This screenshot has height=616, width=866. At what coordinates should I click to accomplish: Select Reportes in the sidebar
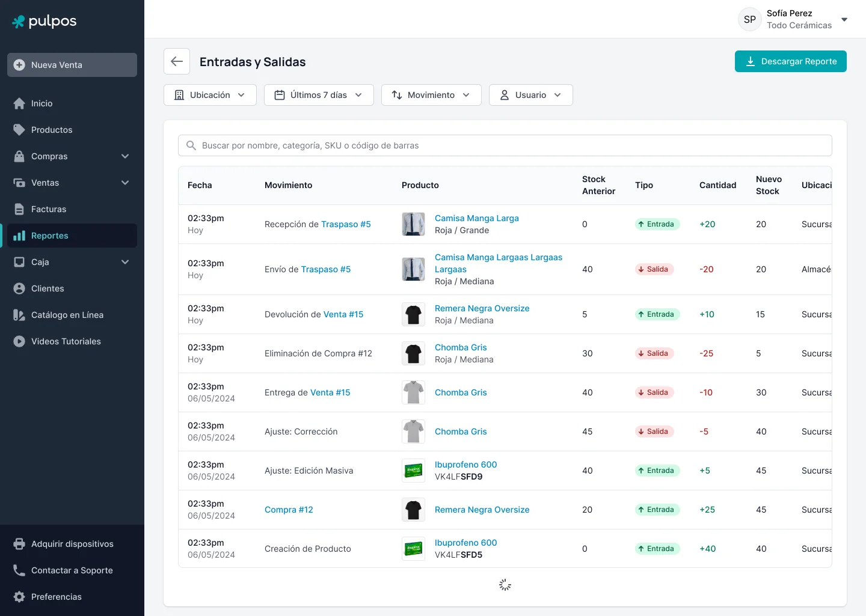(x=72, y=236)
